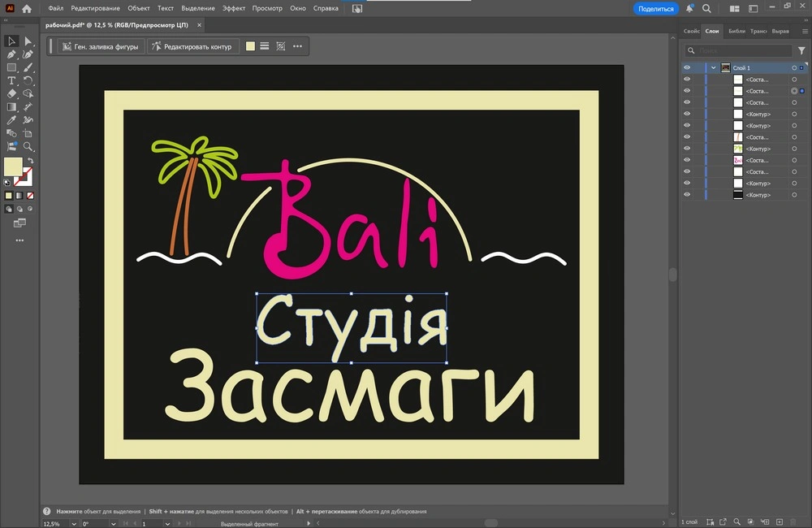This screenshot has height=528, width=812.
Task: Hide Слой 1 with eye icon
Action: (x=687, y=68)
